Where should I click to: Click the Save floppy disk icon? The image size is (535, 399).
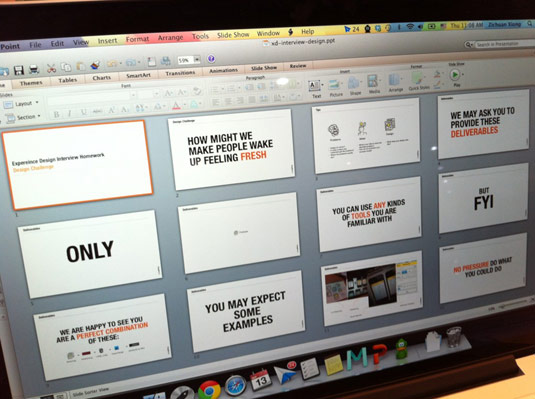[19, 70]
